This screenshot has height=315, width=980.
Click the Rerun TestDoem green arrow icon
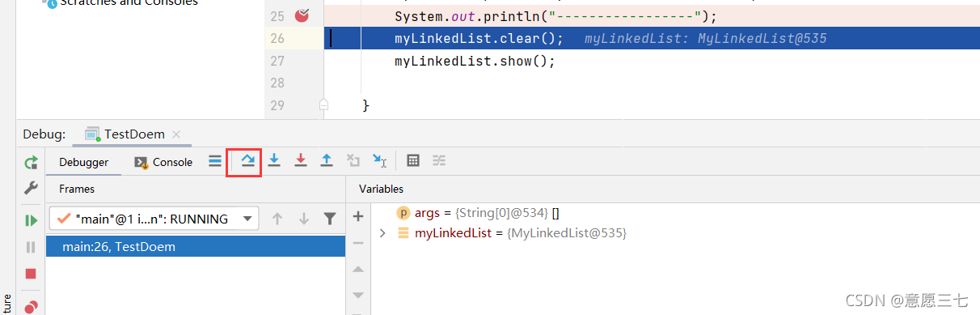31,163
